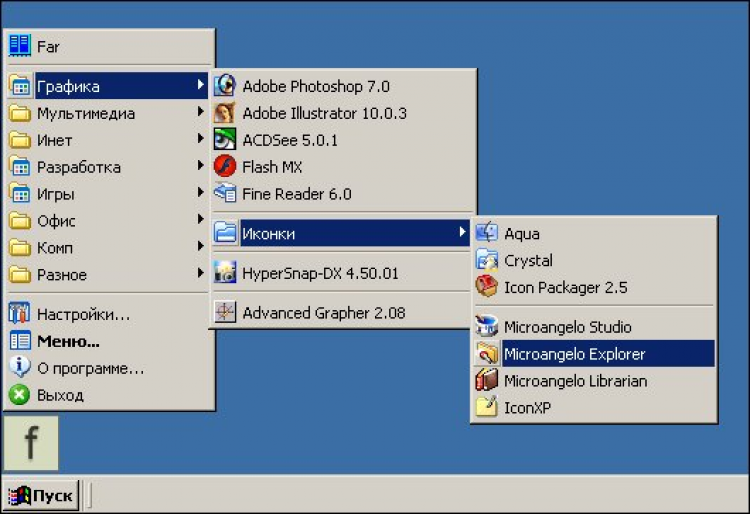The height and width of the screenshot is (514, 750).
Task: Expand the Игры submenu arrow
Action: tap(200, 192)
